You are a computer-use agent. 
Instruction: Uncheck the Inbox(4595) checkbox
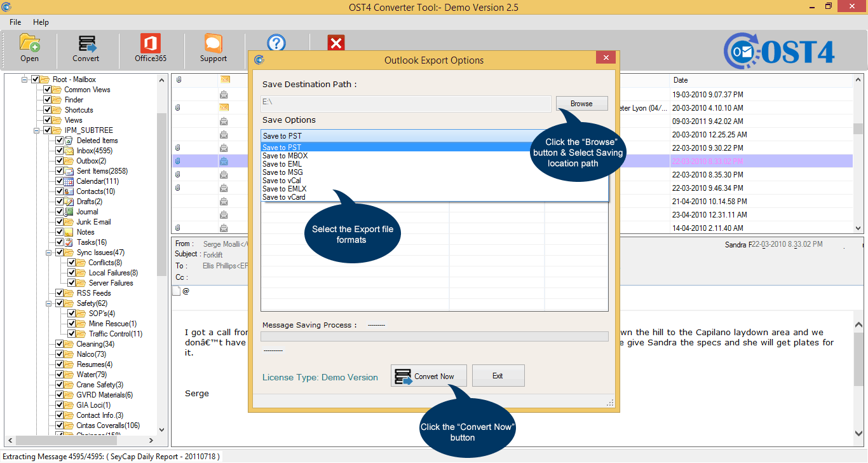(x=59, y=151)
